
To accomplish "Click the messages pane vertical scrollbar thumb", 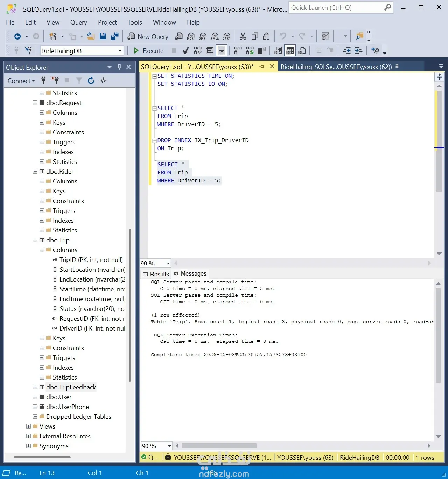I will (438, 336).
